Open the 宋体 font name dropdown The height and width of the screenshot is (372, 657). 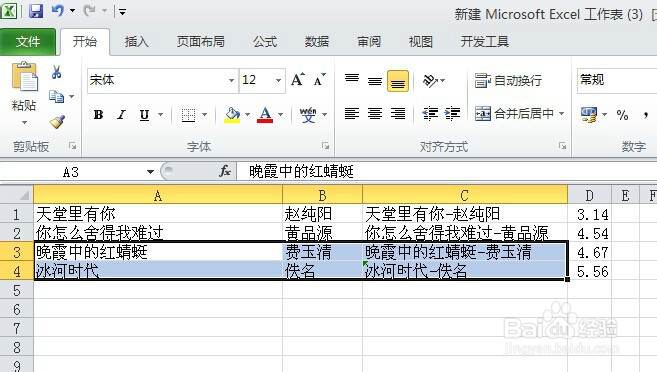pos(231,80)
